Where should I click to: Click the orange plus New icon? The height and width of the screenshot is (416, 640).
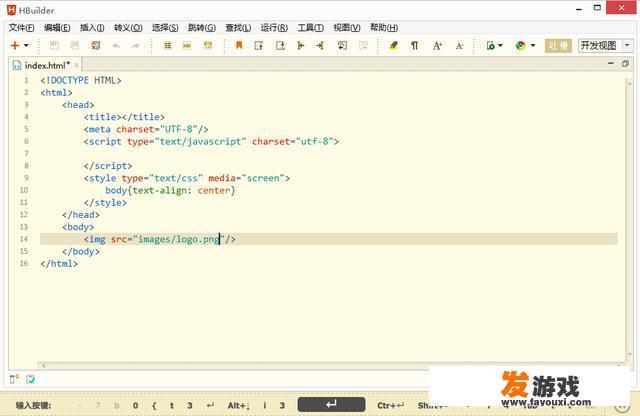pos(15,45)
